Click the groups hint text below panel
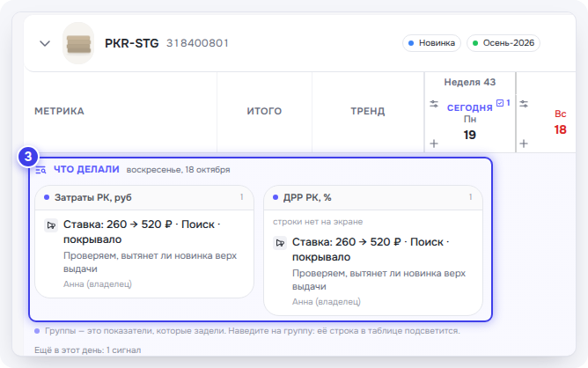 (252, 331)
